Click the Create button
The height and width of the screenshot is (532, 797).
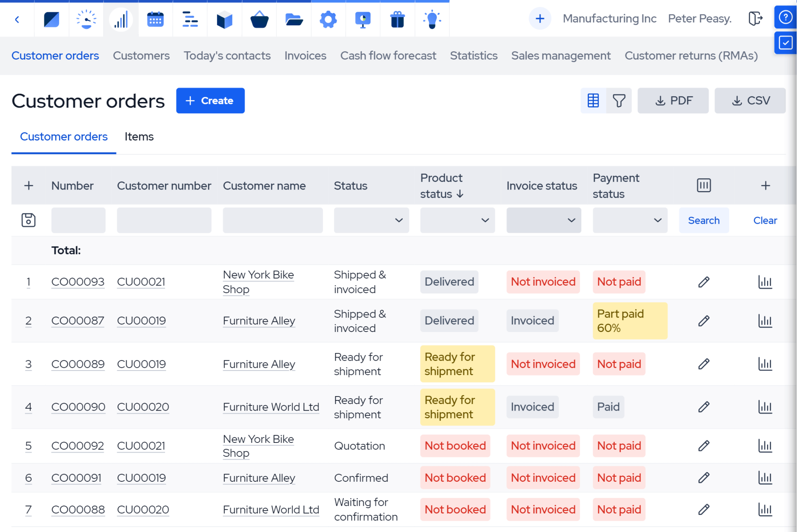(210, 100)
